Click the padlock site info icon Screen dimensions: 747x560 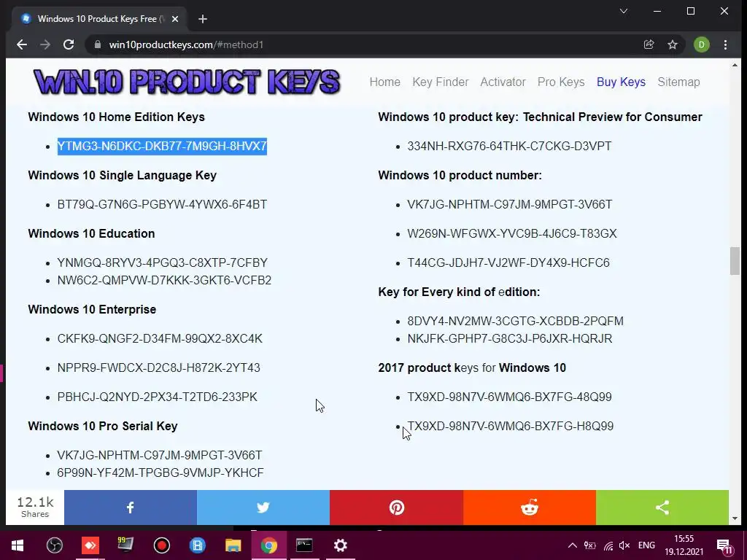point(98,44)
